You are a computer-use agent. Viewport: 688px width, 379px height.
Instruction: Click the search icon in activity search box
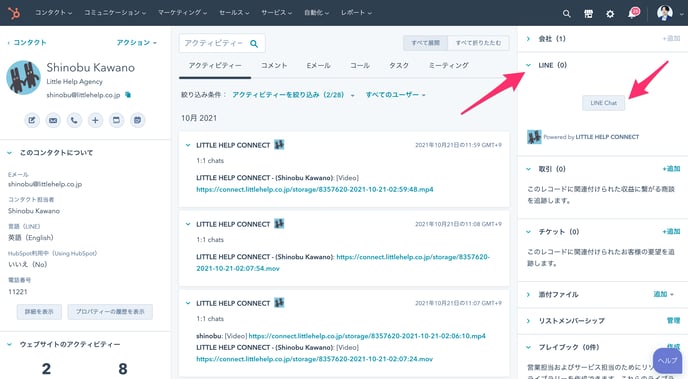254,43
